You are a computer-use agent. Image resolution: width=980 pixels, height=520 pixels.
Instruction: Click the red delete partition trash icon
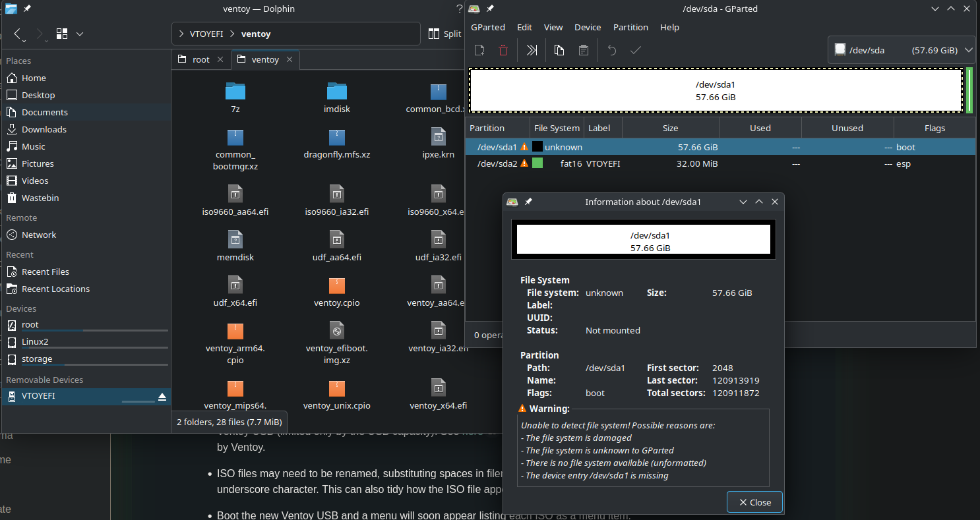click(503, 50)
